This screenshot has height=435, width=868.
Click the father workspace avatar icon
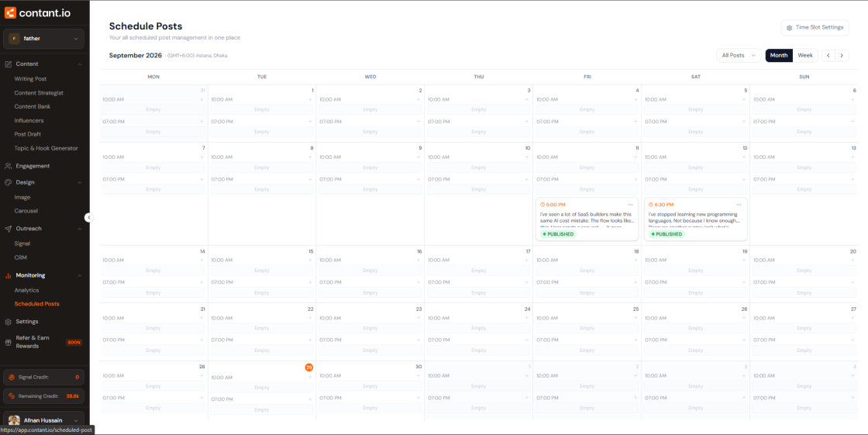14,39
